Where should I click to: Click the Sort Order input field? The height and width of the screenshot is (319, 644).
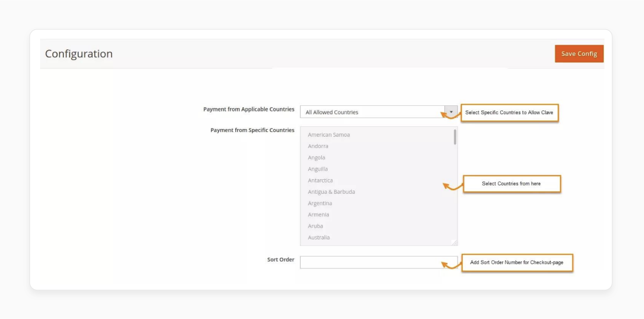point(379,262)
